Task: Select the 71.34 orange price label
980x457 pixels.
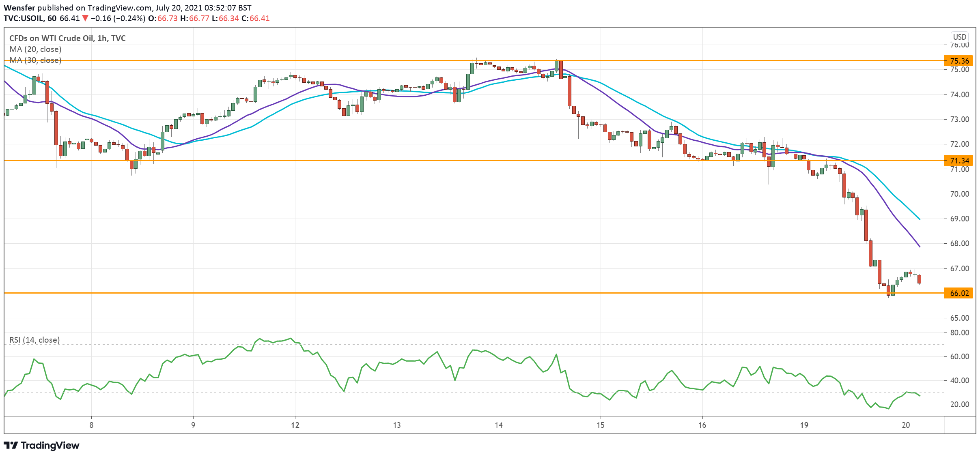Action: (x=959, y=161)
